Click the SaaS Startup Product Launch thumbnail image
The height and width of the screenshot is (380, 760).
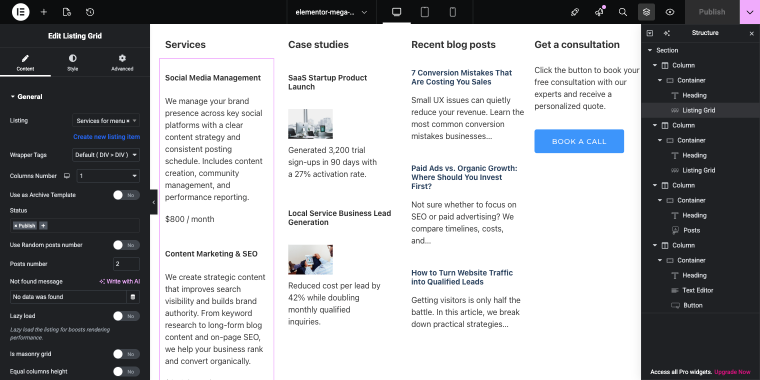click(310, 124)
